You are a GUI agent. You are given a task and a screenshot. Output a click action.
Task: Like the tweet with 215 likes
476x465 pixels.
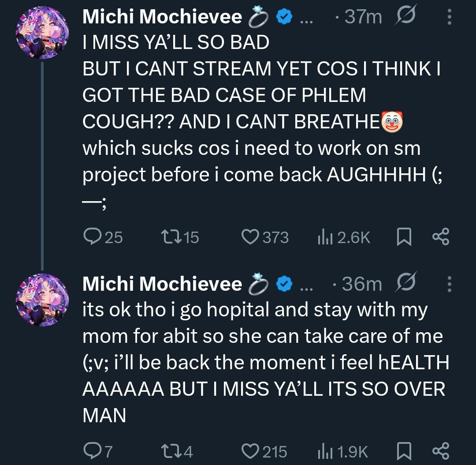pos(251,451)
